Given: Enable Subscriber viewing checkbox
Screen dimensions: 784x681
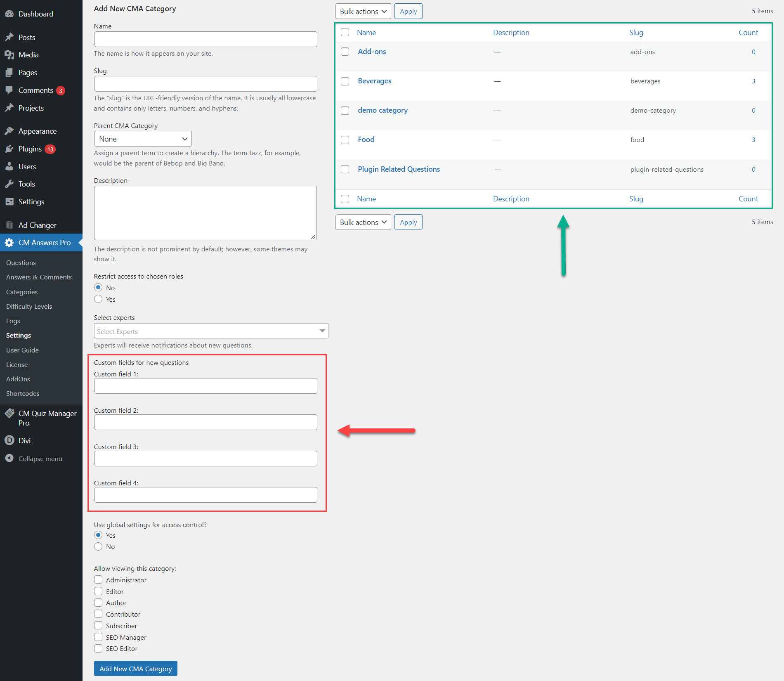Looking at the screenshot, I should point(98,625).
